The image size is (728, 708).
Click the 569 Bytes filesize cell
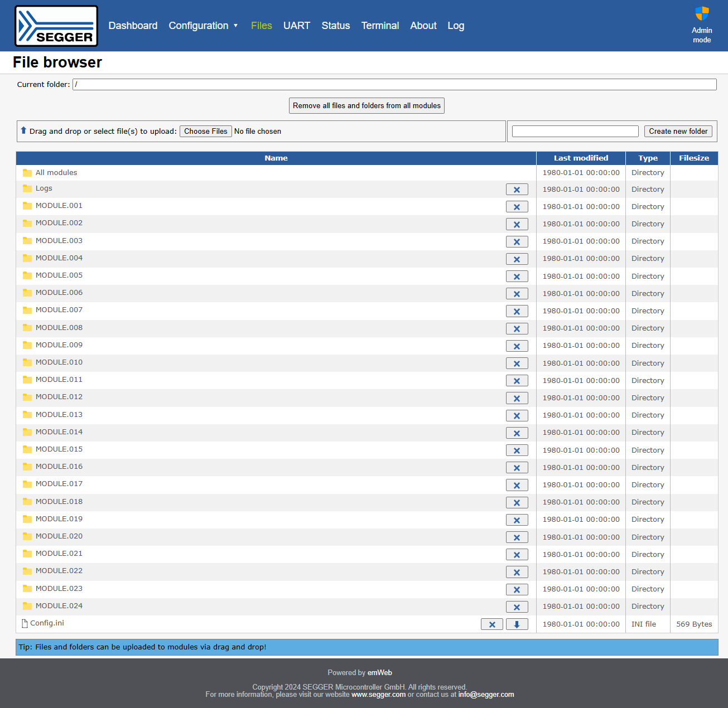694,624
